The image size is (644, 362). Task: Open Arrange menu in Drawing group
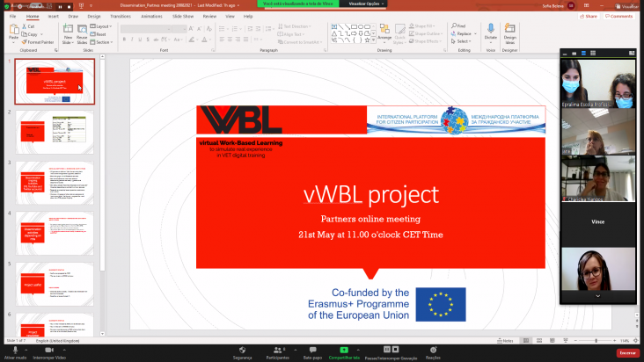tap(384, 33)
